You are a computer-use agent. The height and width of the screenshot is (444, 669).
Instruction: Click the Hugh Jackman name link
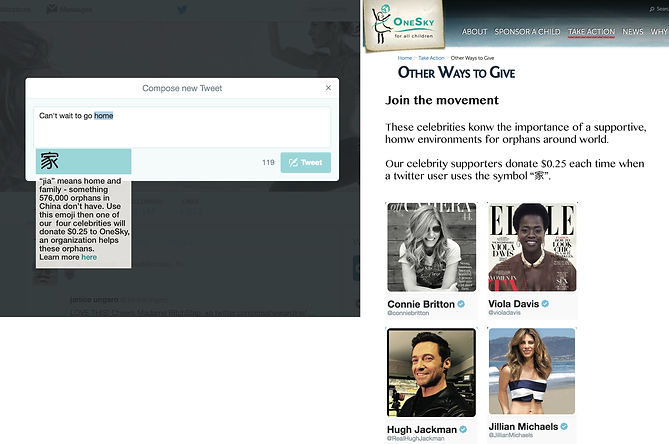coord(422,429)
